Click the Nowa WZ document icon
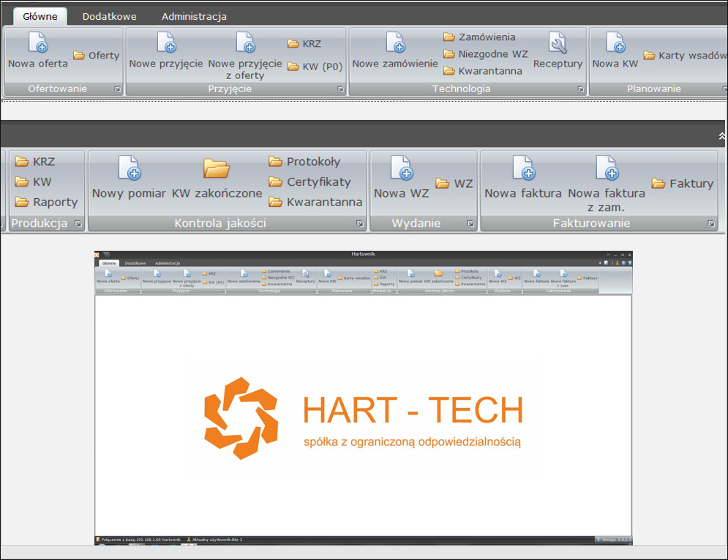Image resolution: width=728 pixels, height=560 pixels. coord(401,168)
